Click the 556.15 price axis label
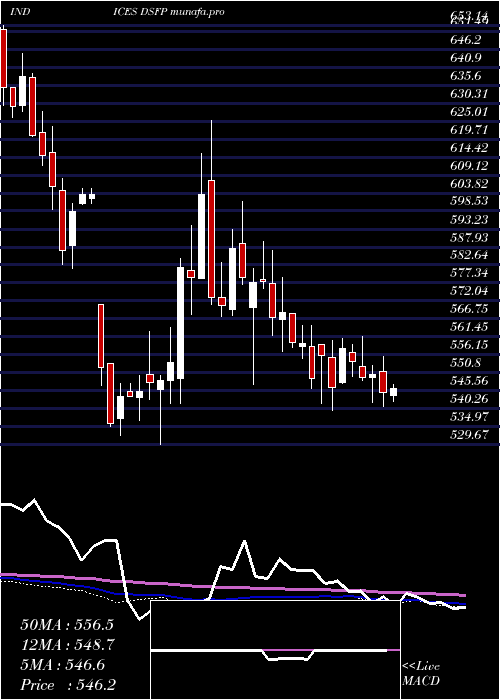500x700 pixels. 469,345
